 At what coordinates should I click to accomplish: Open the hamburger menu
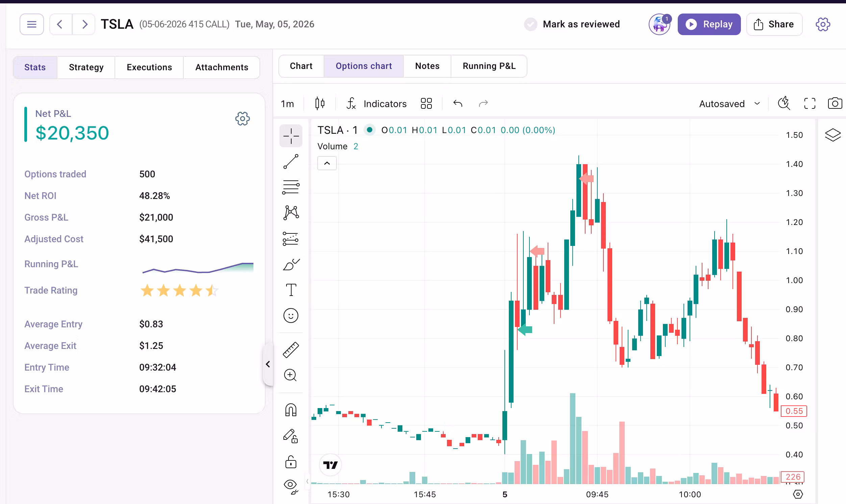pyautogui.click(x=31, y=24)
